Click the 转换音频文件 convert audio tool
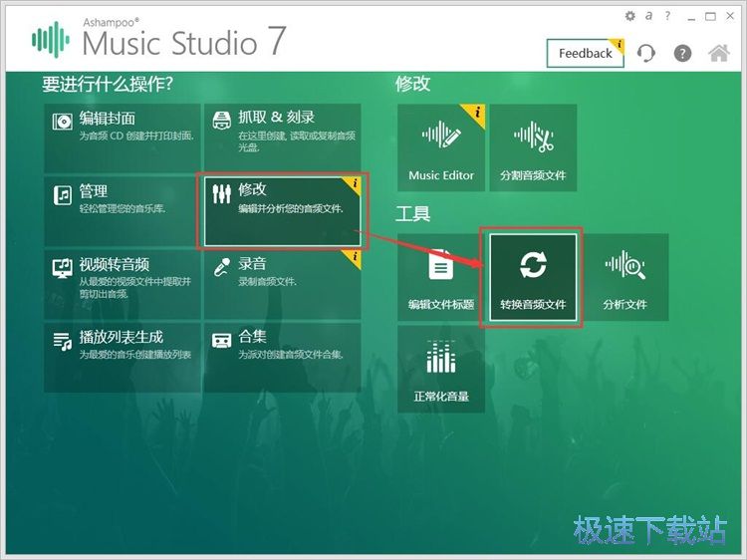The height and width of the screenshot is (560, 747). (533, 277)
